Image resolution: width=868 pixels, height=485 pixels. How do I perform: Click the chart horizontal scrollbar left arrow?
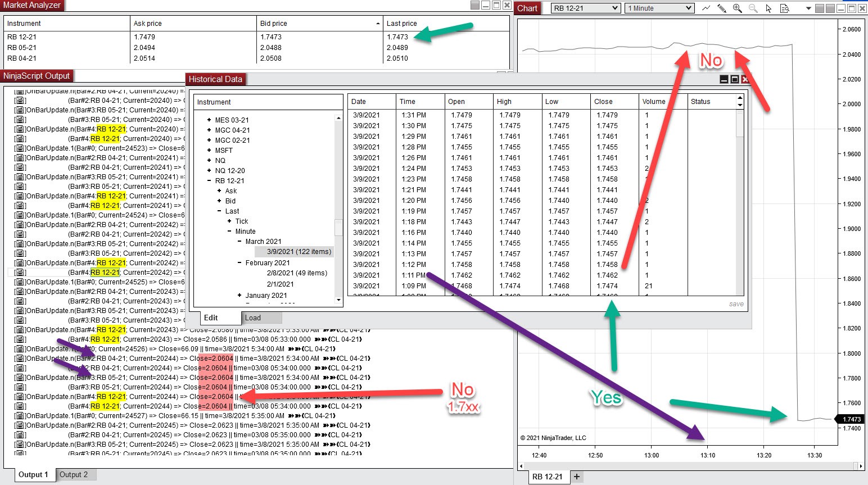pyautogui.click(x=521, y=466)
